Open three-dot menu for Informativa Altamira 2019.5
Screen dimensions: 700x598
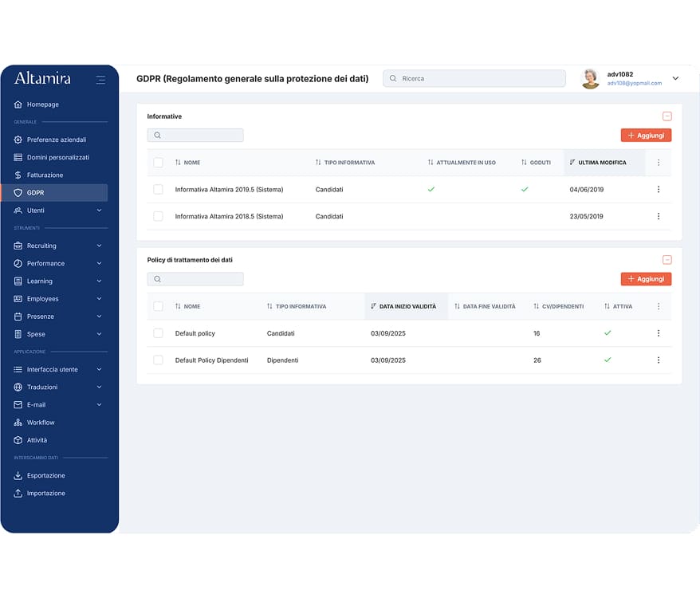[x=658, y=190]
